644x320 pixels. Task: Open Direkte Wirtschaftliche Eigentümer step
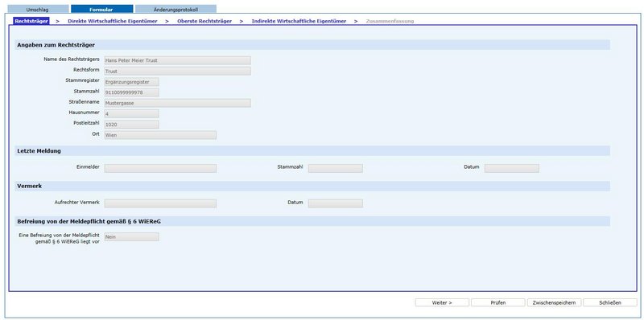tap(113, 21)
